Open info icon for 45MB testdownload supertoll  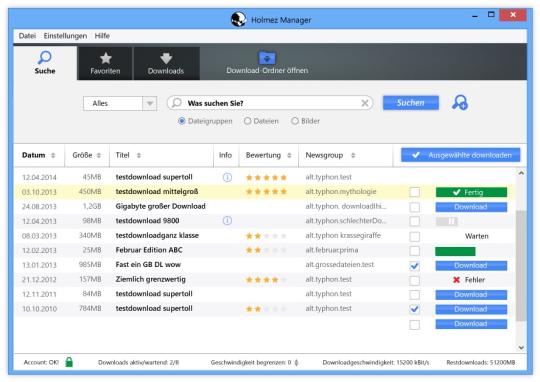(x=227, y=177)
